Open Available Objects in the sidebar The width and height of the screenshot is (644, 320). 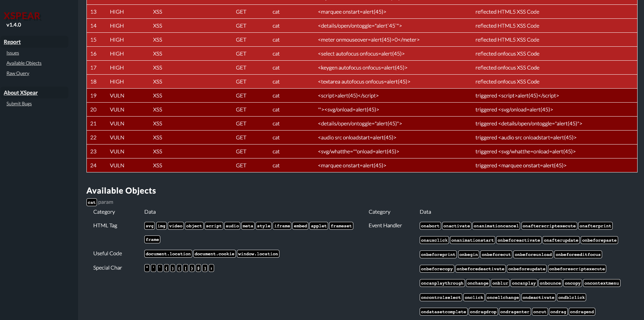click(24, 63)
